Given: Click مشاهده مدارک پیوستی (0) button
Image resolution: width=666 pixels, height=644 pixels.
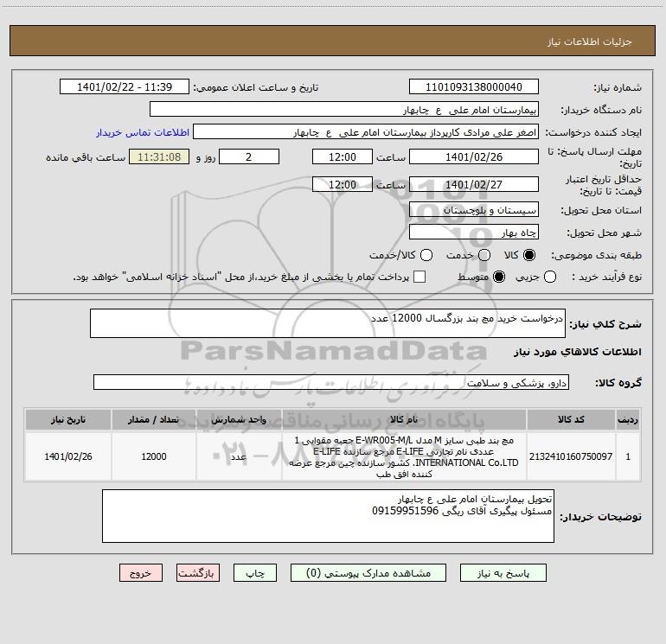Looking at the screenshot, I should point(368,573).
